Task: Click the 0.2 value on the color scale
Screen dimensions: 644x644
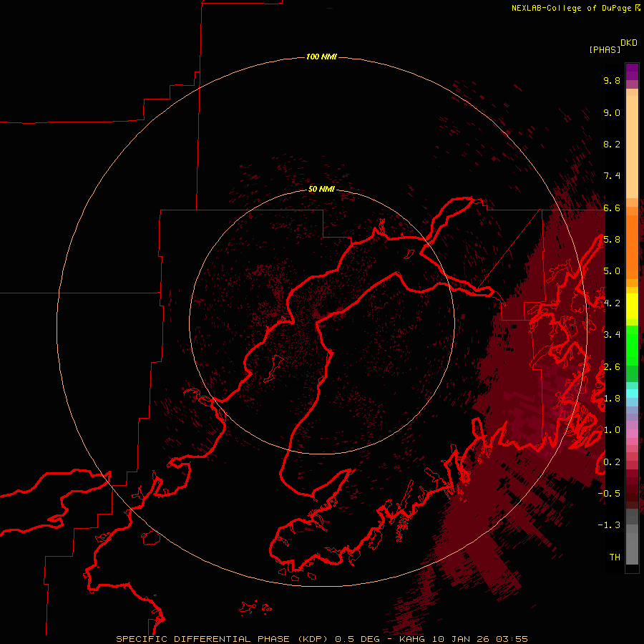Action: [612, 462]
